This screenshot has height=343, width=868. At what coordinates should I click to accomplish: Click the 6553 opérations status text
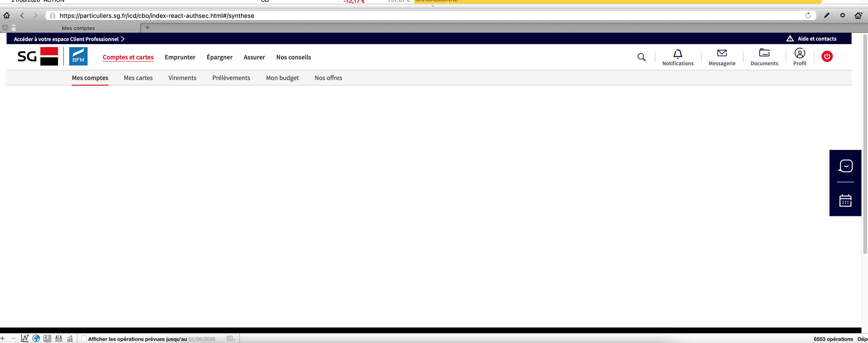coord(833,339)
